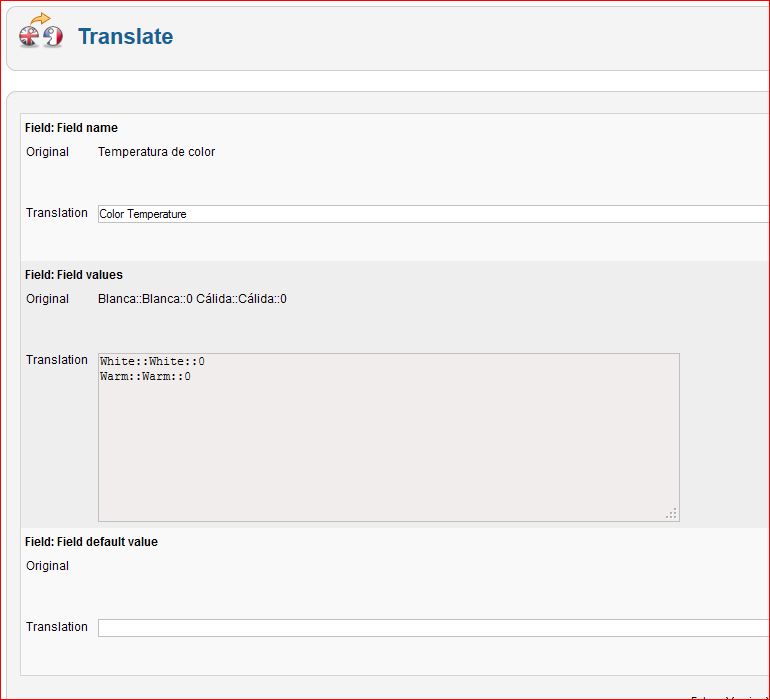Viewport: 770px width, 700px height.
Task: Click the Translation label under Field values
Action: coord(57,360)
